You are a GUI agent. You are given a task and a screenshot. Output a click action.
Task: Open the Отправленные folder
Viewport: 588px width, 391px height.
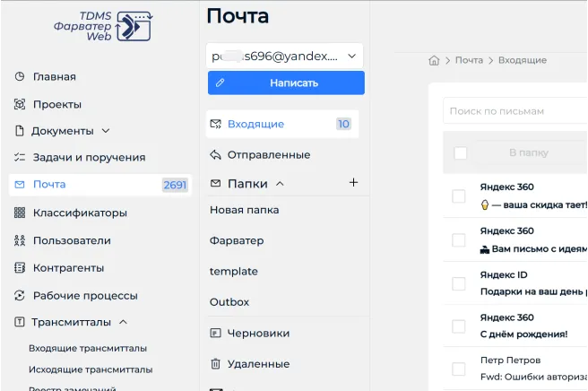tap(269, 154)
